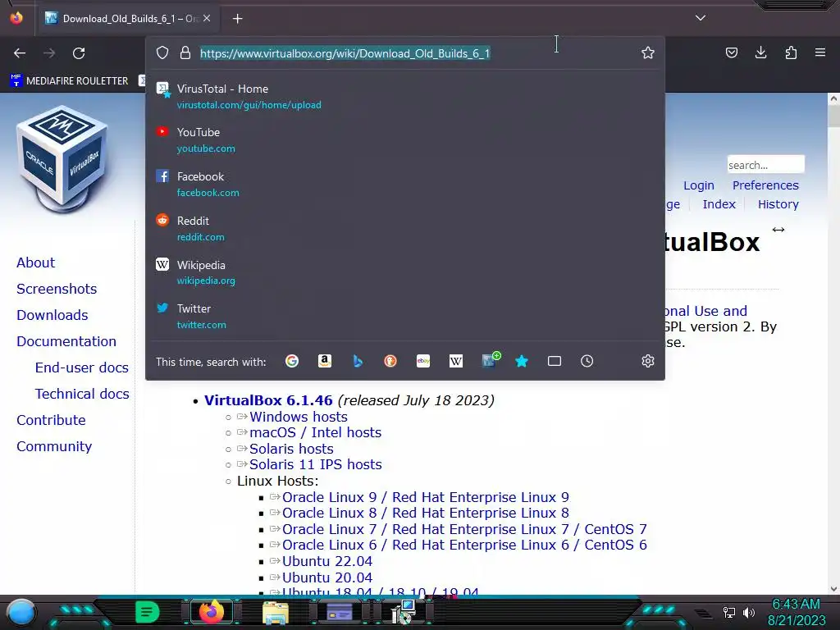Search this time with Amazon
This screenshot has width=840, height=630.
pyautogui.click(x=325, y=361)
